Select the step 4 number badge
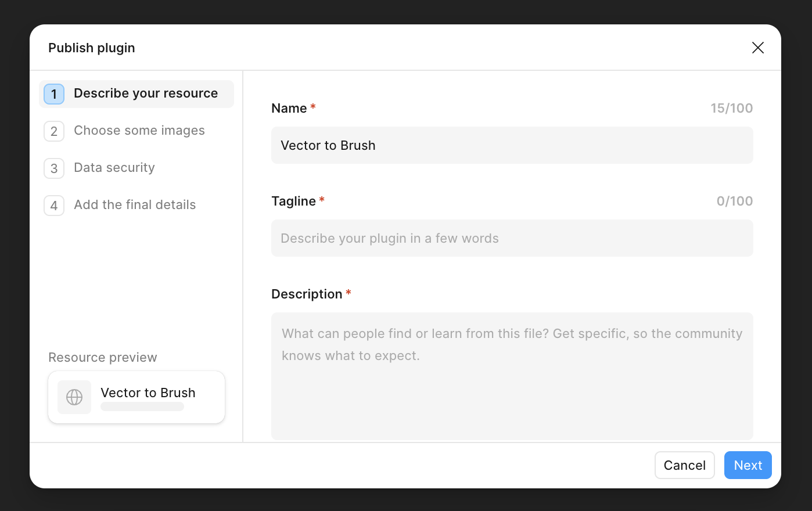This screenshot has height=511, width=812. 54,206
